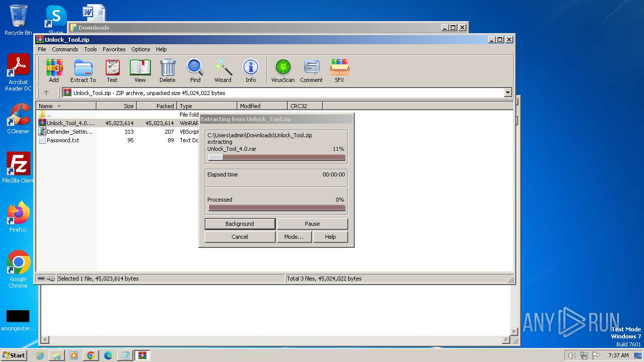Launch Firefox desktop shortcut
The width and height of the screenshot is (644, 362).
[x=18, y=217]
